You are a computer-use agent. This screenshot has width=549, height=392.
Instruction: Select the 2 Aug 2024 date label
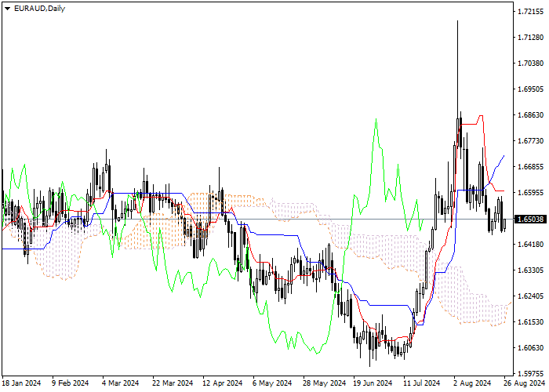(472, 383)
